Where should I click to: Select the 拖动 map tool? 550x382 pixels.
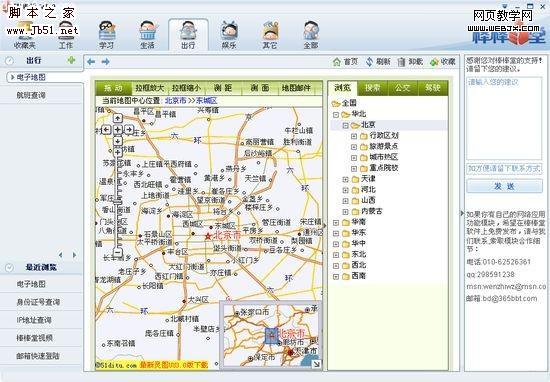(114, 88)
